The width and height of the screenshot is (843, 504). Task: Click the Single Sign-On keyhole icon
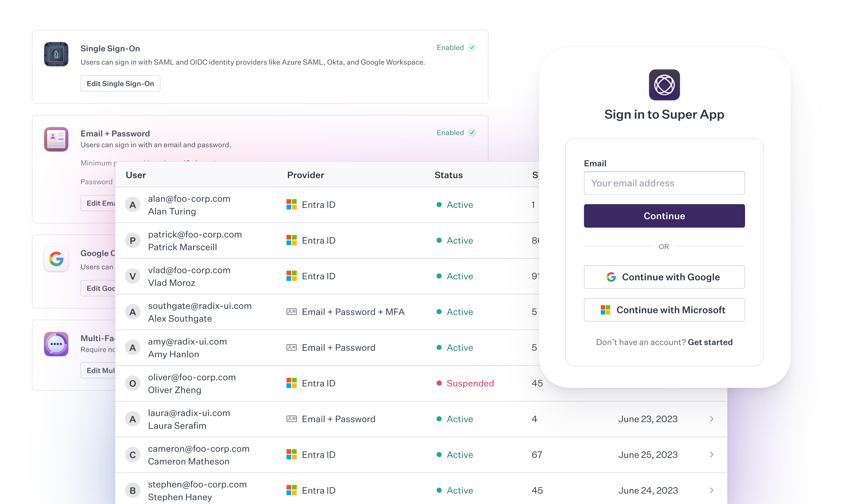click(x=56, y=54)
